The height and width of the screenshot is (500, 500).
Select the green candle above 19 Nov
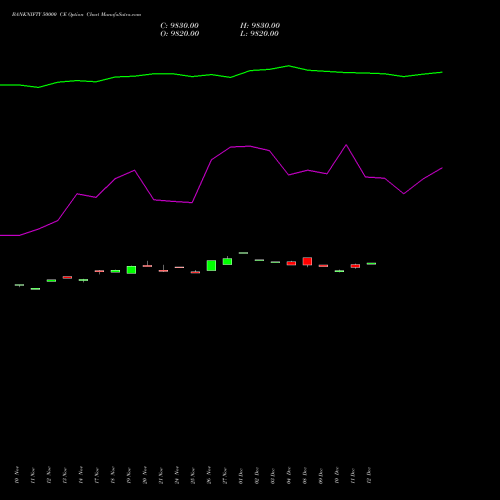131,270
